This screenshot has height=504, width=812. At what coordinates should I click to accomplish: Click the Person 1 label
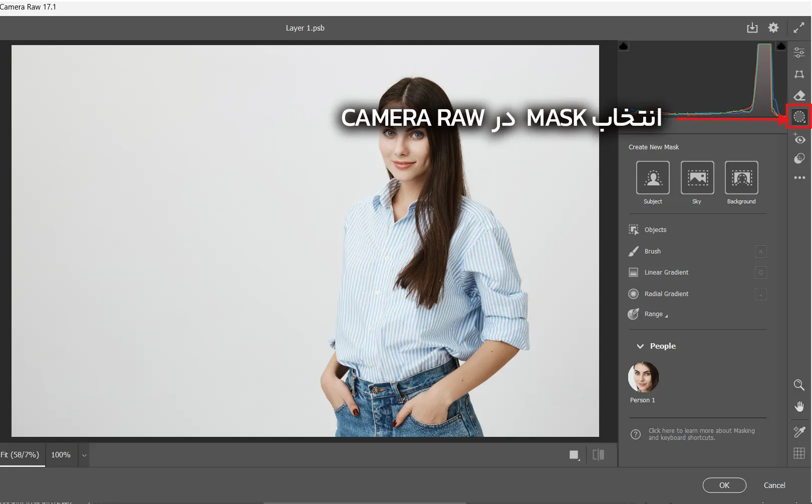coord(643,400)
